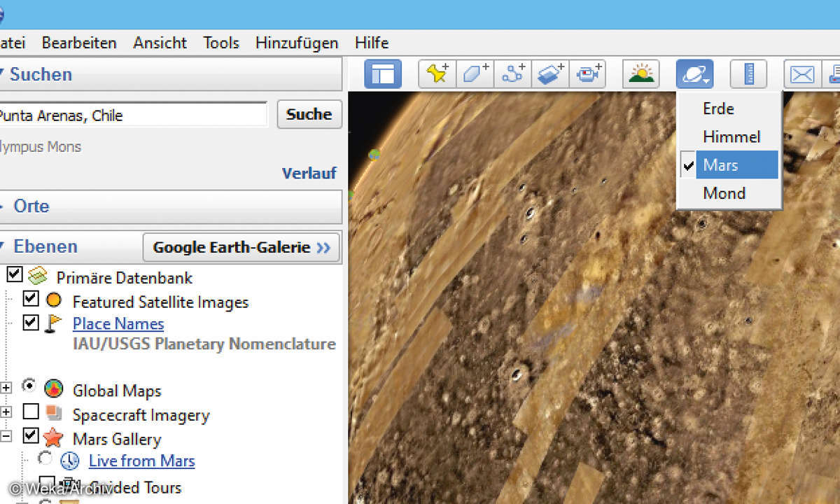Add an image overlay from toolbar
840x504 pixels.
click(549, 73)
